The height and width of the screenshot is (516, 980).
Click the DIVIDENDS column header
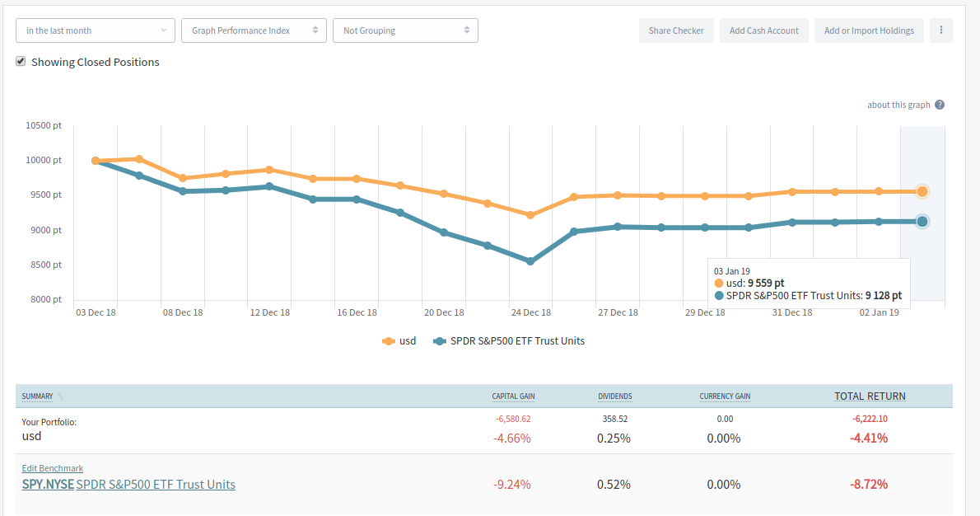point(614,396)
